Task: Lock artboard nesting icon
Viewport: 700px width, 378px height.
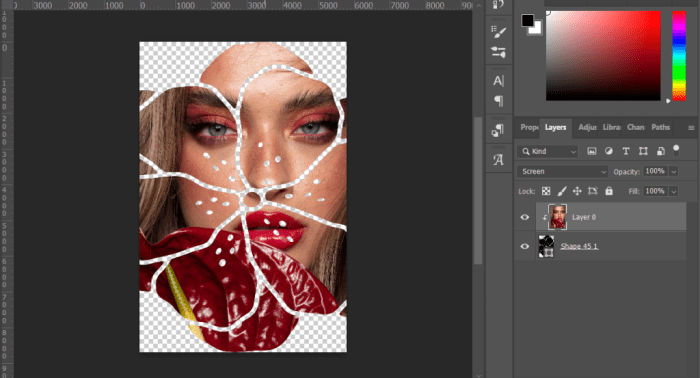Action: tap(593, 191)
